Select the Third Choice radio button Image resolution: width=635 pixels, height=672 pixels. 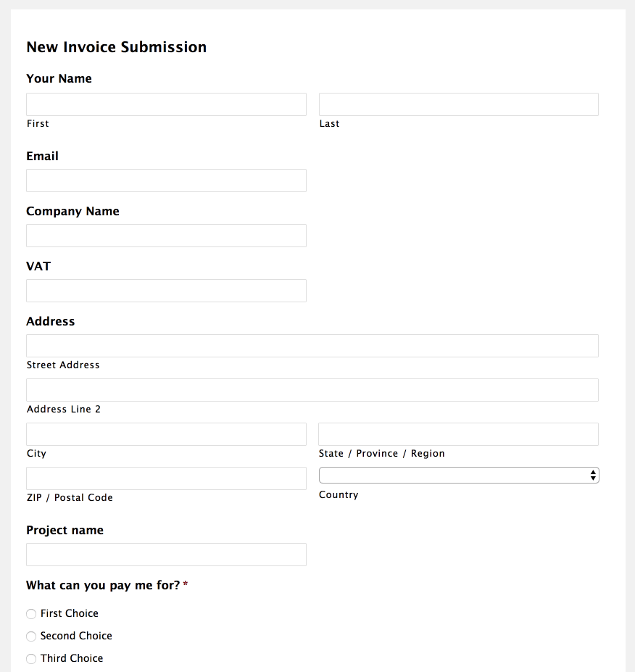31,659
